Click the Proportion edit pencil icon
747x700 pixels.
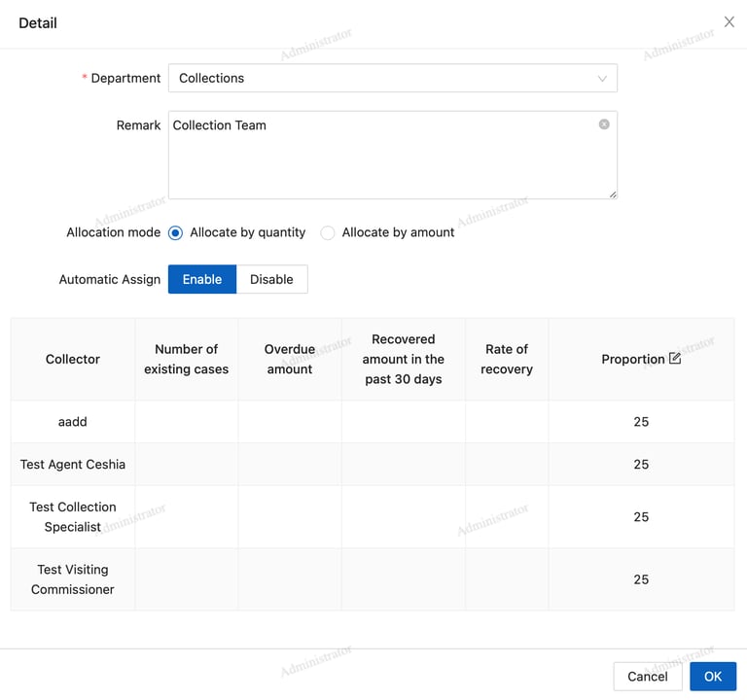coord(675,358)
